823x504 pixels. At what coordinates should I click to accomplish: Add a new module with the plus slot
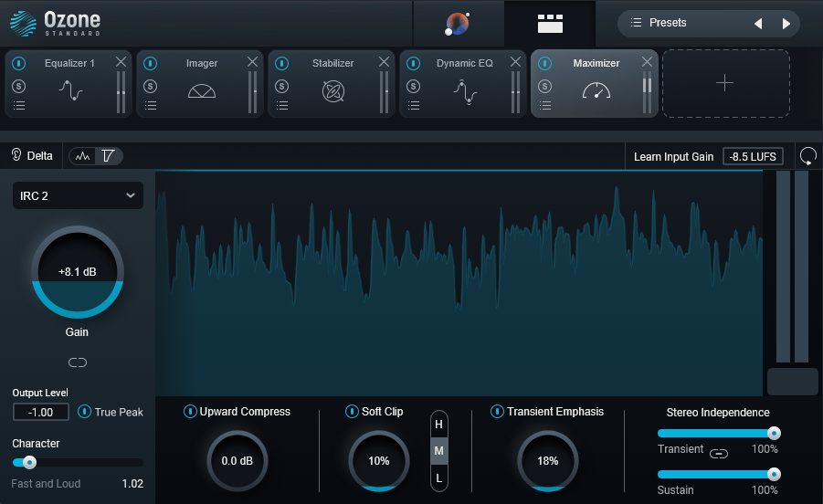click(726, 83)
